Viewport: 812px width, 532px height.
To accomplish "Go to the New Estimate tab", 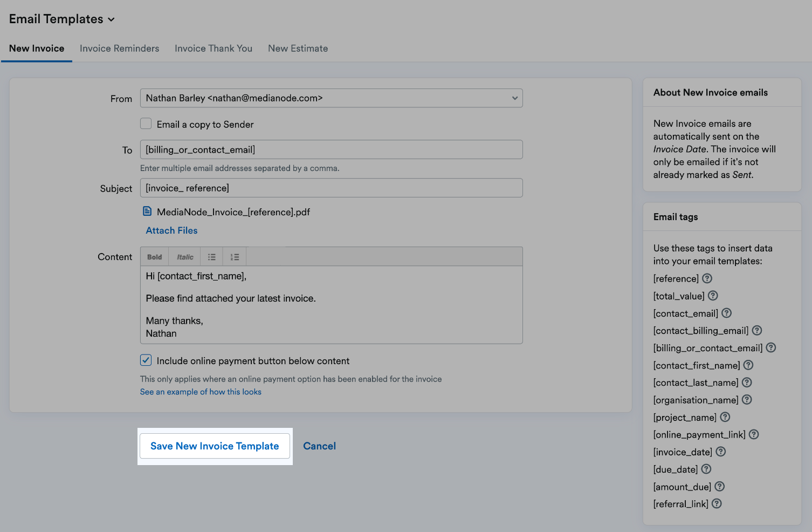I will (298, 49).
